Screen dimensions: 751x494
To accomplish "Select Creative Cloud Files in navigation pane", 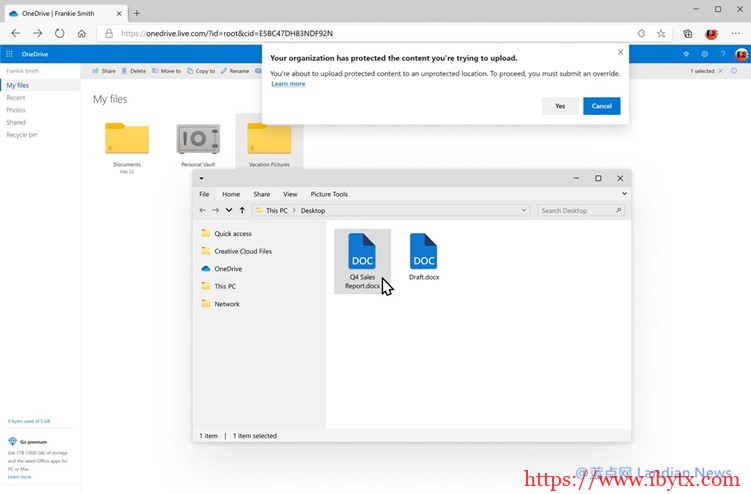I will point(242,251).
